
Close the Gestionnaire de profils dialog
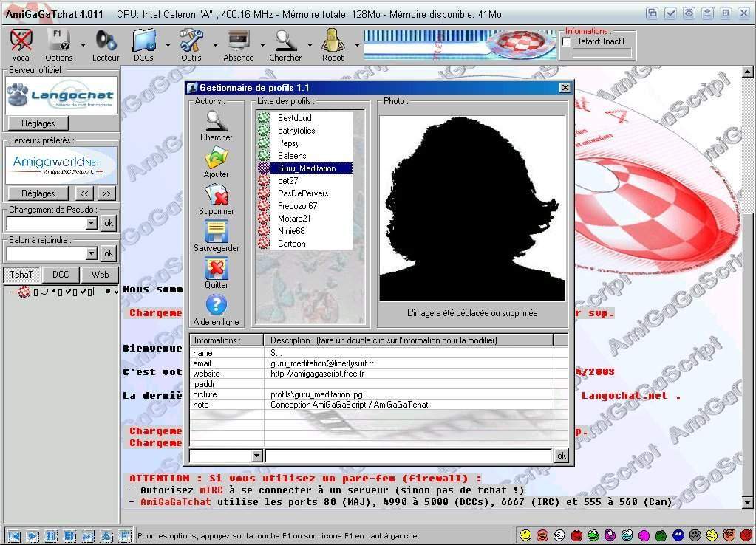pos(565,88)
